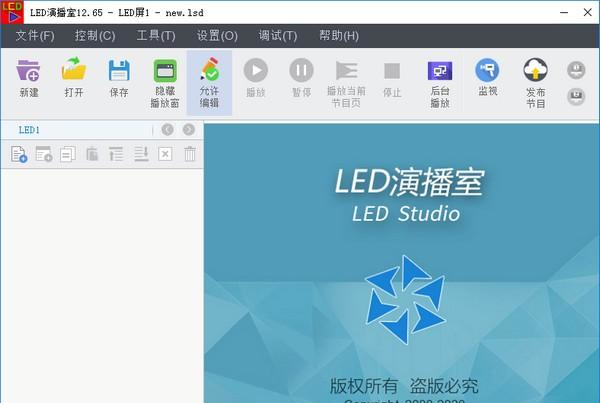Open the 调试(T) menu
Image resolution: width=600 pixels, height=403 pixels.
click(x=278, y=36)
